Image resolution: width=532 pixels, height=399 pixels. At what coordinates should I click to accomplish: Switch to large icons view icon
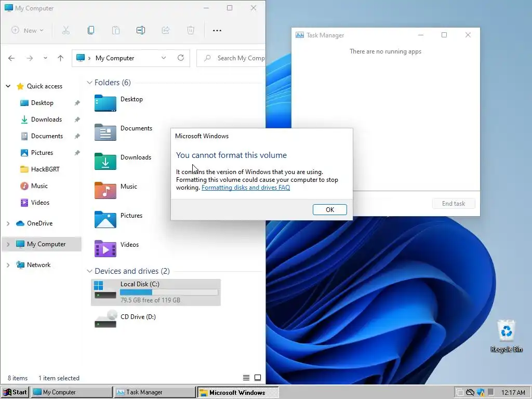[258, 378]
